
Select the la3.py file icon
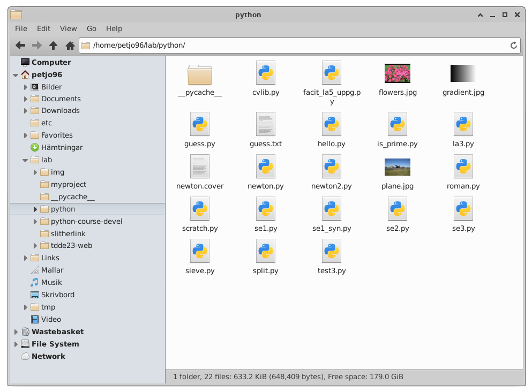point(463,124)
